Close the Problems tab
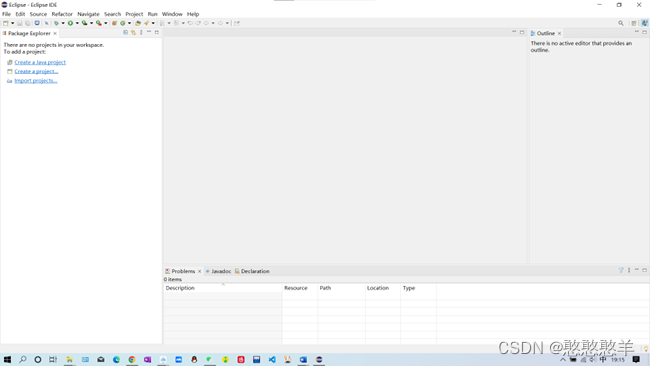 coord(199,271)
